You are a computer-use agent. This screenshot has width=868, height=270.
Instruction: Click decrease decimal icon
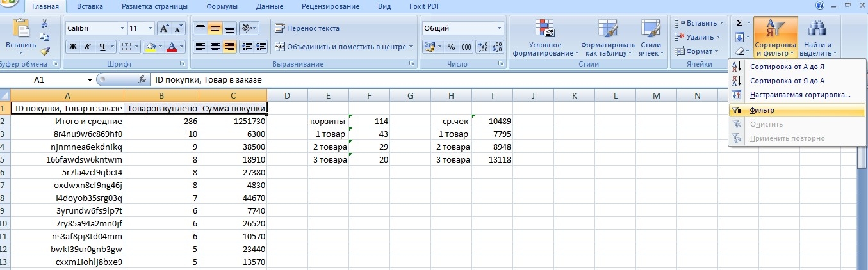(x=497, y=47)
